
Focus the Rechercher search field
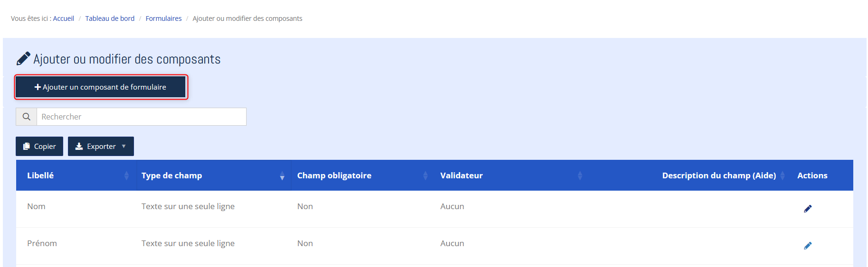pyautogui.click(x=141, y=117)
